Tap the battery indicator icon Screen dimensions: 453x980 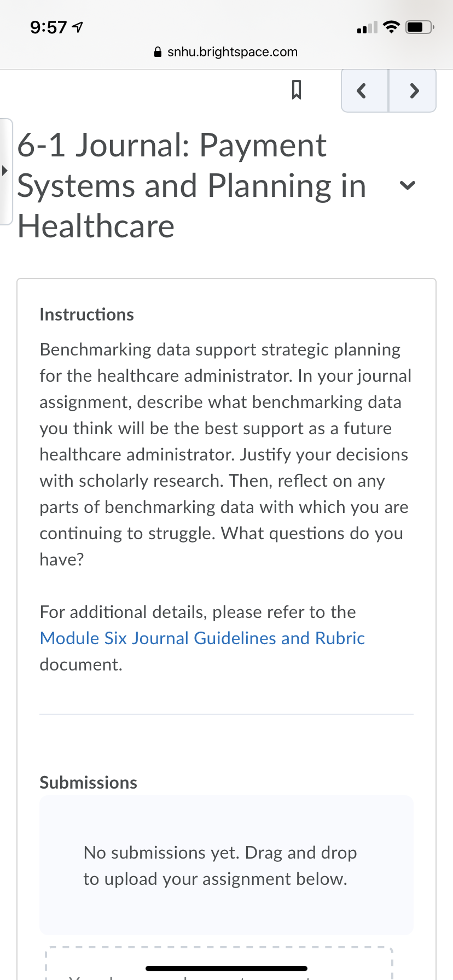click(x=420, y=27)
